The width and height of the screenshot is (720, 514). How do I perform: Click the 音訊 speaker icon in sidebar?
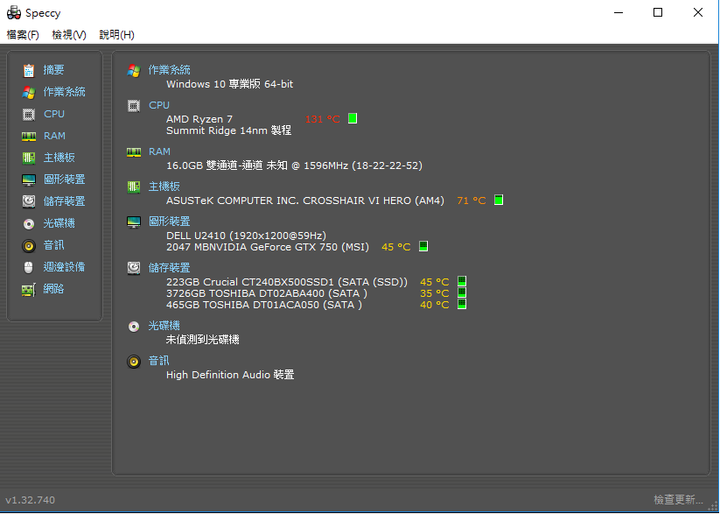(x=28, y=246)
